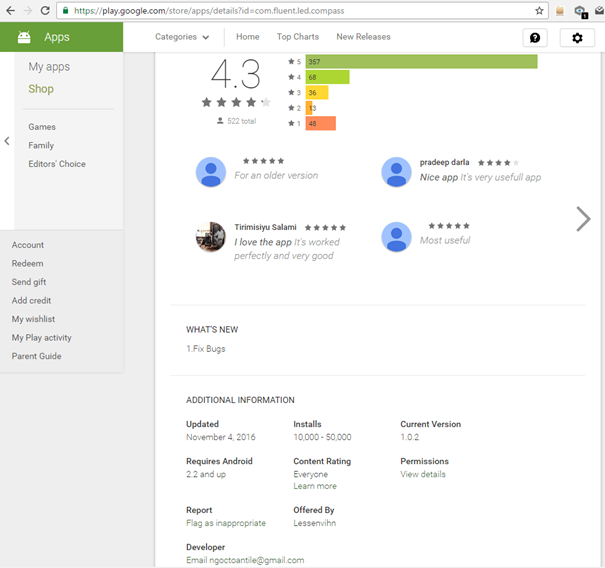This screenshot has height=568, width=605.
Task: Click Learn more under Content Rating
Action: (x=314, y=486)
